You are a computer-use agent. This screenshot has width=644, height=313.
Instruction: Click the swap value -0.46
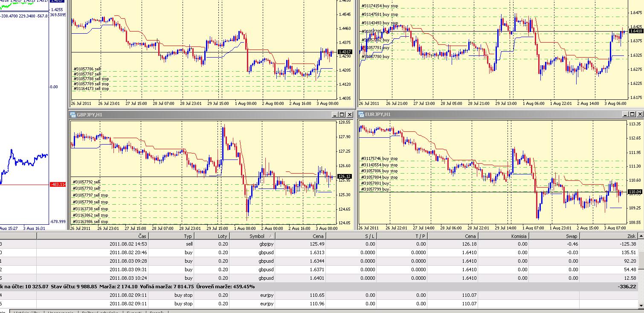tap(572, 244)
